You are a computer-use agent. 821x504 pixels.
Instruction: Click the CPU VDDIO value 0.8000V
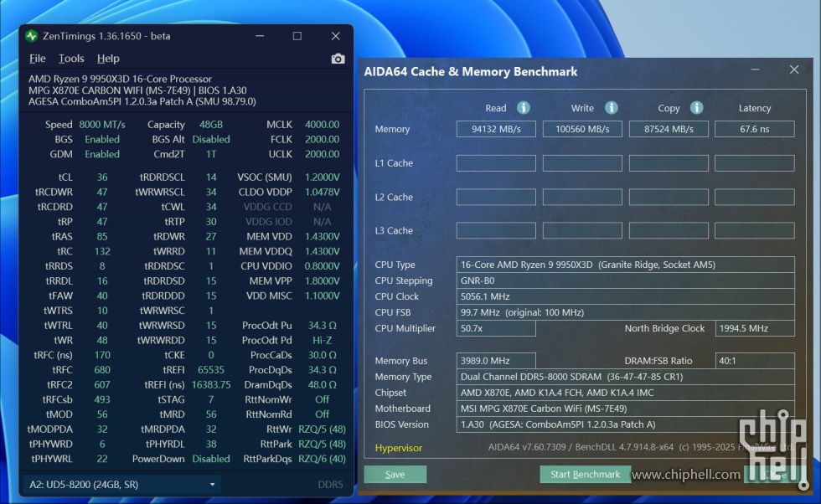[322, 266]
